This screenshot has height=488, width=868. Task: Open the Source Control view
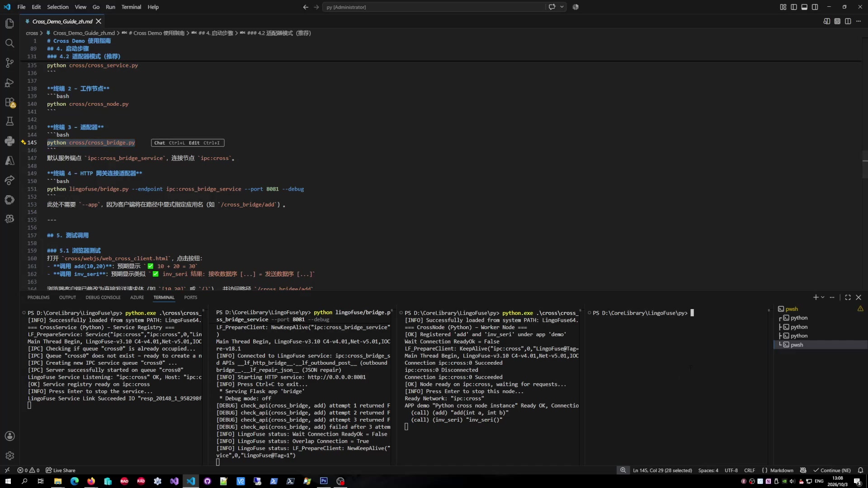[x=9, y=63]
